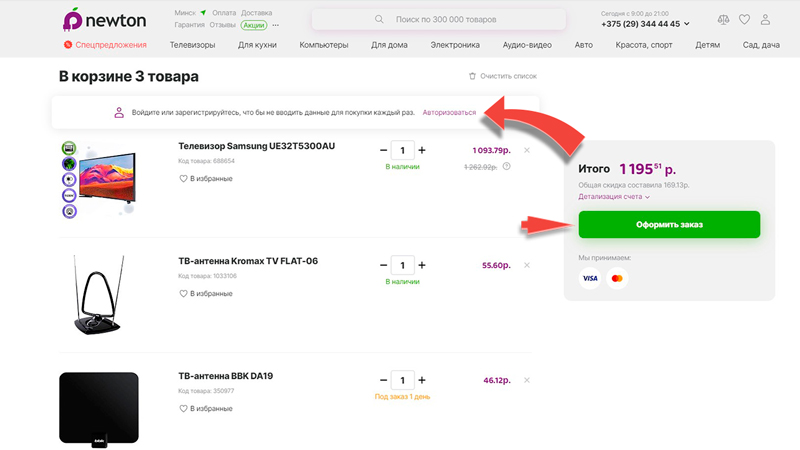Decrease quantity of BBK DA19 antenna
The image size is (800, 450).
[383, 380]
